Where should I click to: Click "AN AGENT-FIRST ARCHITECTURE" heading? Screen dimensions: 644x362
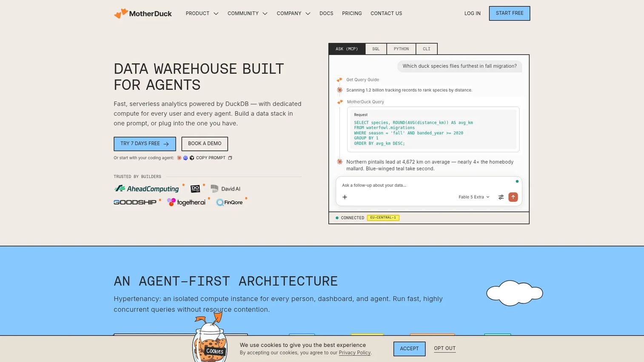pos(225,281)
